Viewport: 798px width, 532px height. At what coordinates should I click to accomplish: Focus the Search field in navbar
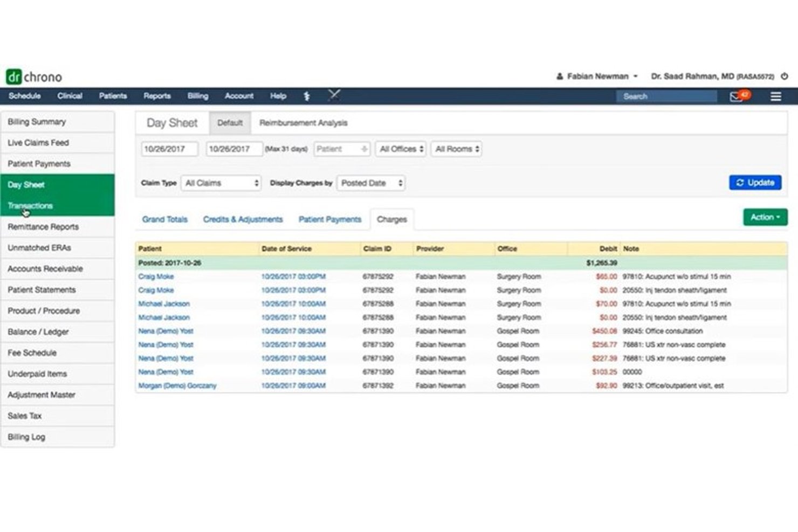coord(666,96)
